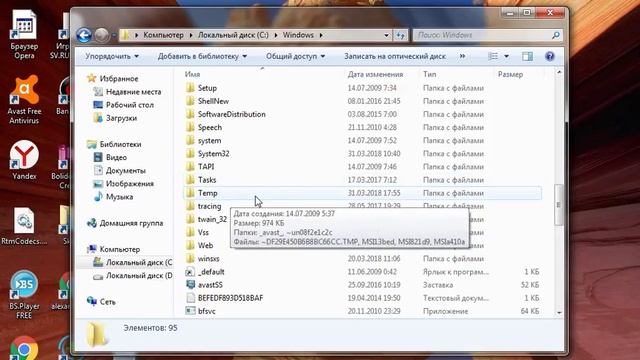Click the tracing folder name
The width and height of the screenshot is (640, 360).
(x=209, y=206)
